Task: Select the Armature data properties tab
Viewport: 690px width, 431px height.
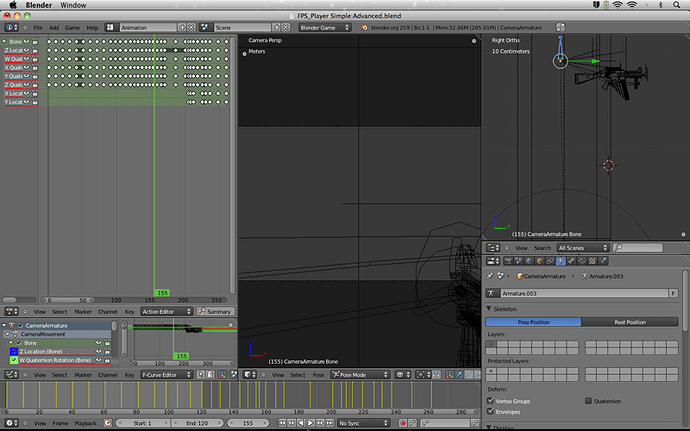Action: click(x=561, y=261)
